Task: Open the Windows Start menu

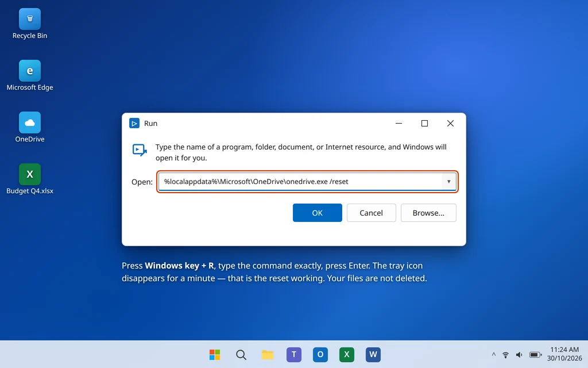Action: point(215,354)
